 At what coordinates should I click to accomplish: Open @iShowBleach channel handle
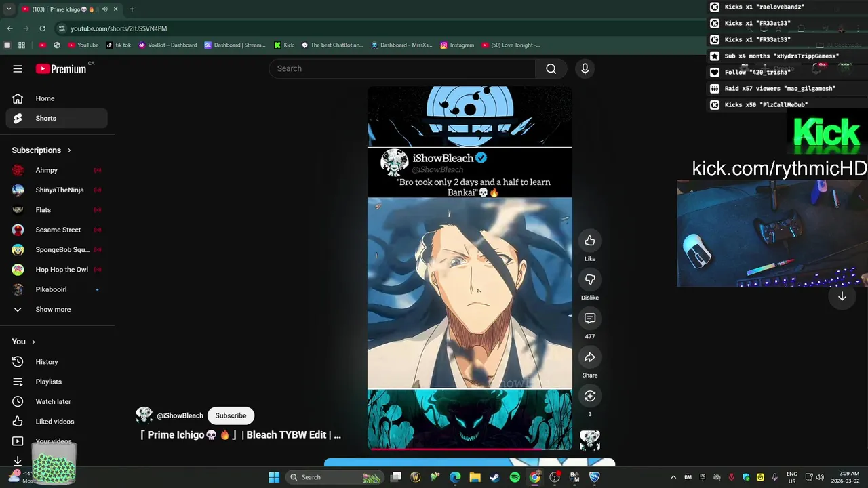[x=180, y=415]
